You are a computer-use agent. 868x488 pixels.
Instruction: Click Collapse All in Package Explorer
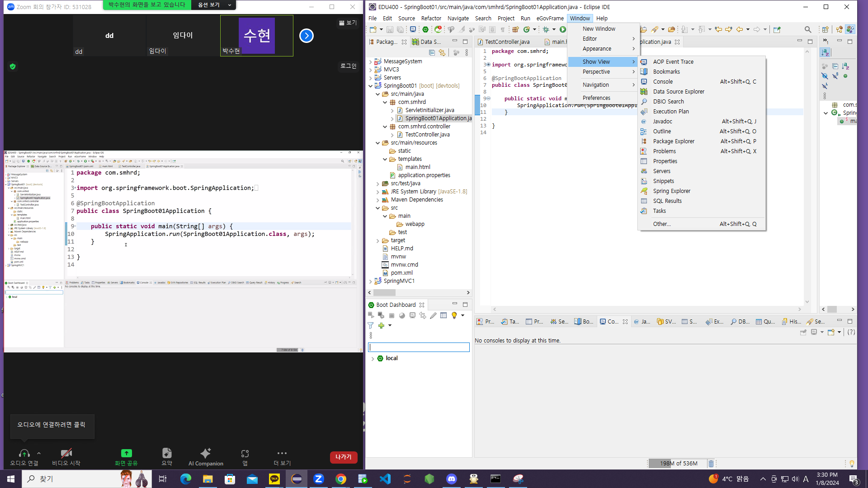pos(432,53)
